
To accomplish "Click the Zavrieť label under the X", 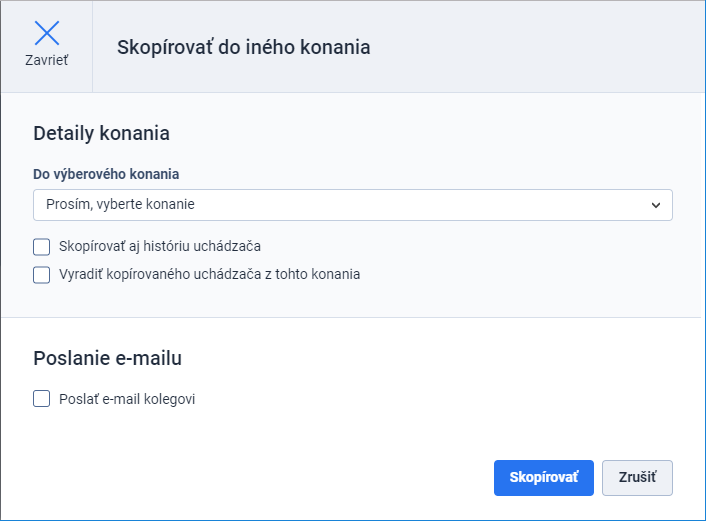I will click(47, 60).
